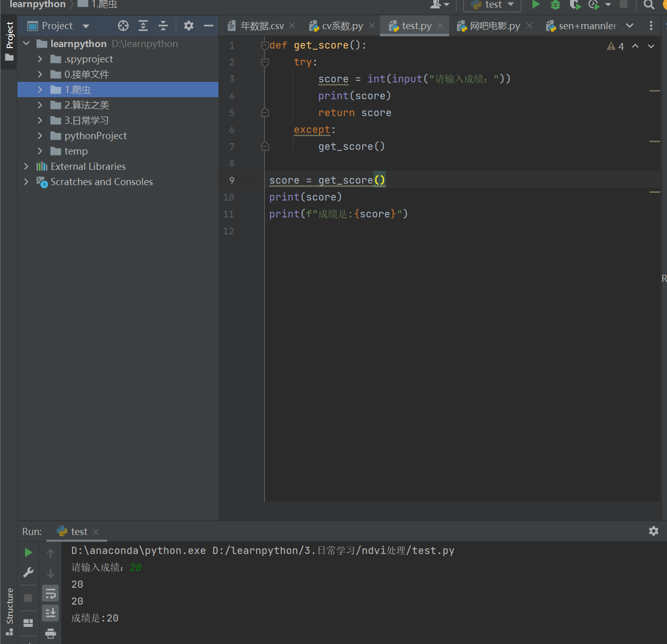Expand External Libraries node
The height and width of the screenshot is (644, 667).
[x=26, y=167]
